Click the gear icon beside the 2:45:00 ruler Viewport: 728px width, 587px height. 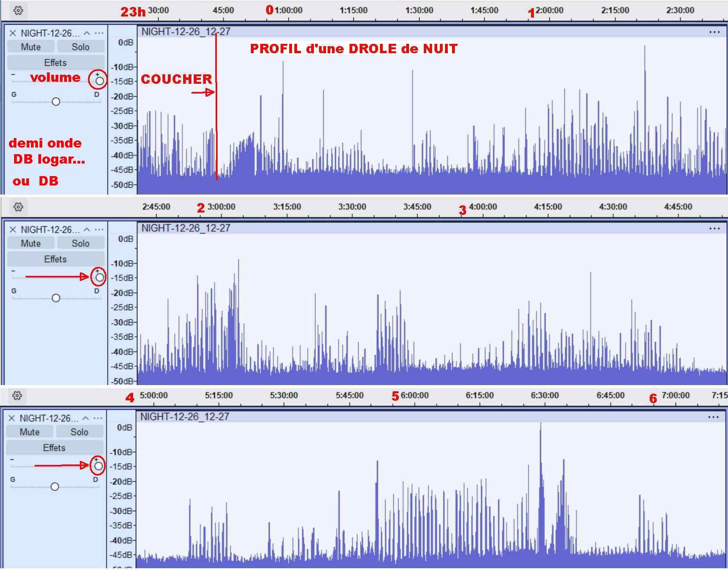pyautogui.click(x=18, y=207)
